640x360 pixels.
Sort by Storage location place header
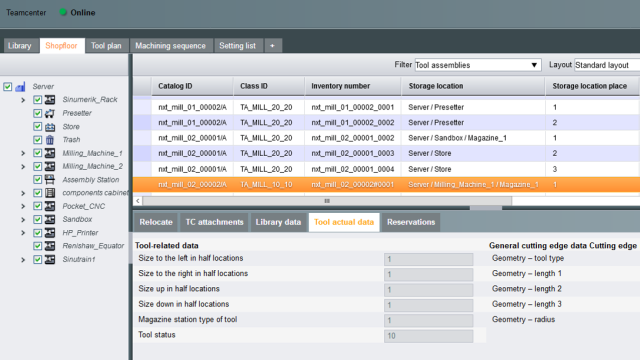[592, 86]
